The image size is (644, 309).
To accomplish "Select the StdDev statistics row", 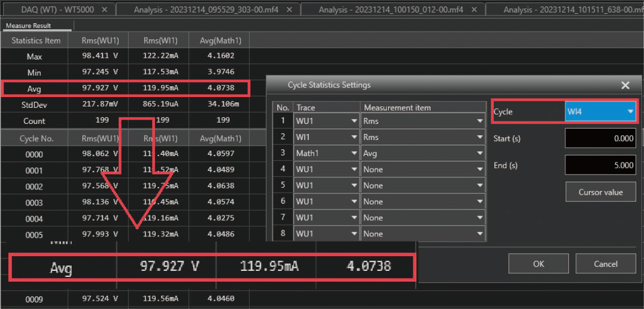I will (35, 105).
